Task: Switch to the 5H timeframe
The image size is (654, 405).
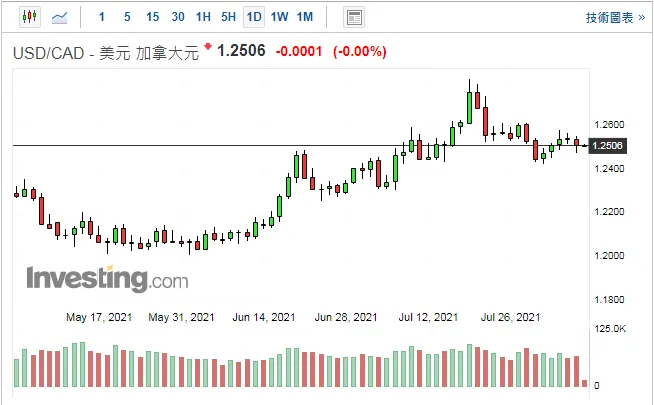Action: (x=229, y=17)
